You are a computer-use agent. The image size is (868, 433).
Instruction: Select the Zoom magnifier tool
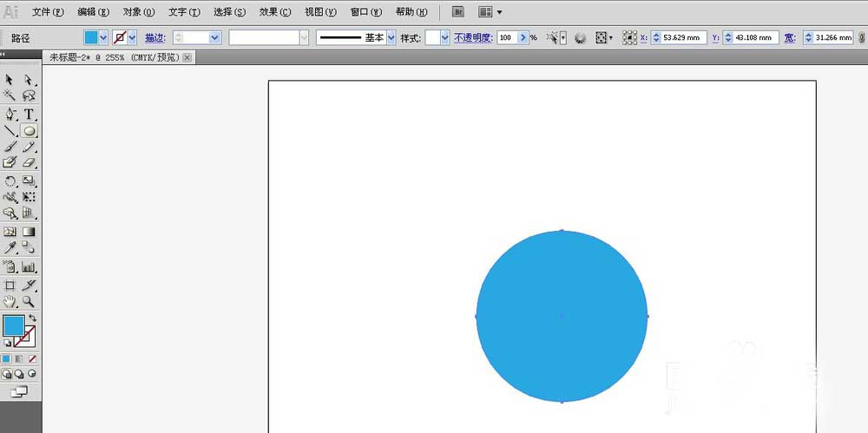pyautogui.click(x=29, y=302)
